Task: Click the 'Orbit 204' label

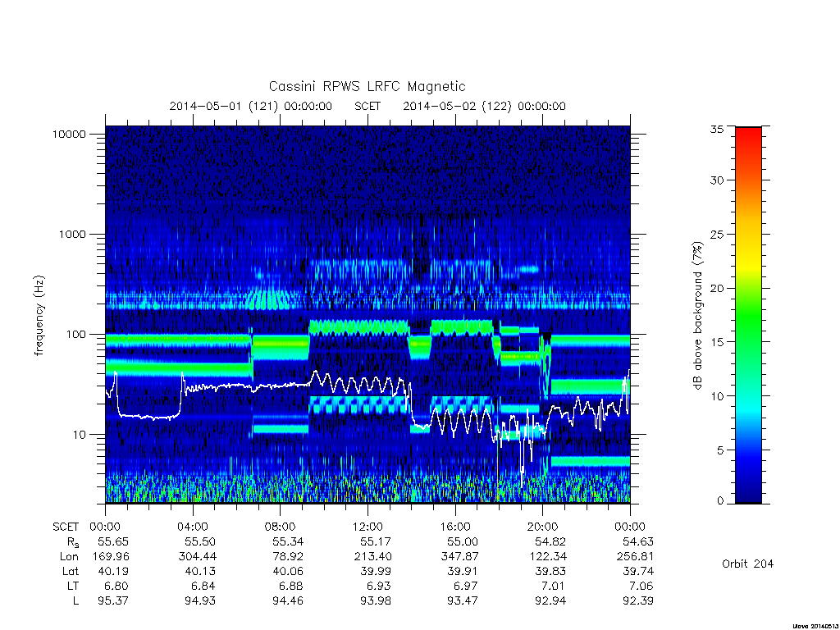Action: pyautogui.click(x=747, y=564)
